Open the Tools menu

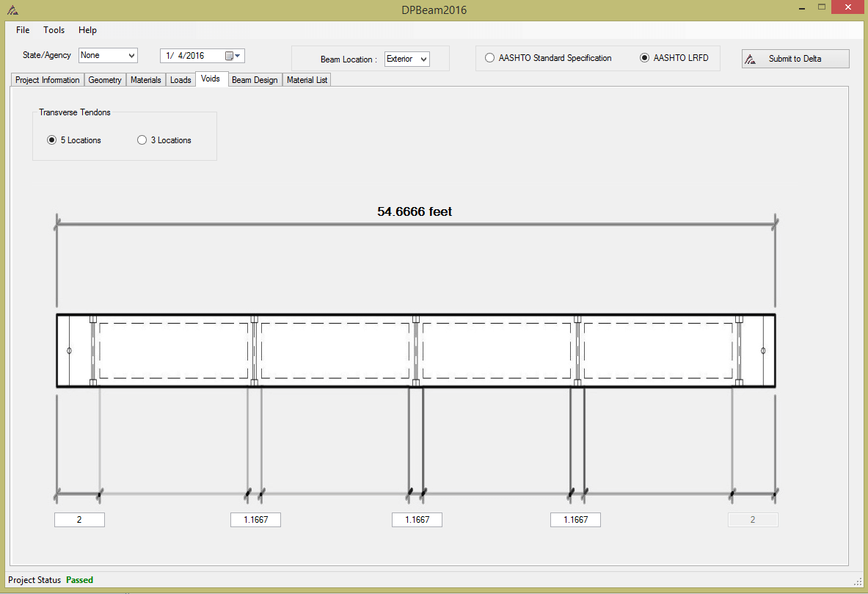coord(54,30)
